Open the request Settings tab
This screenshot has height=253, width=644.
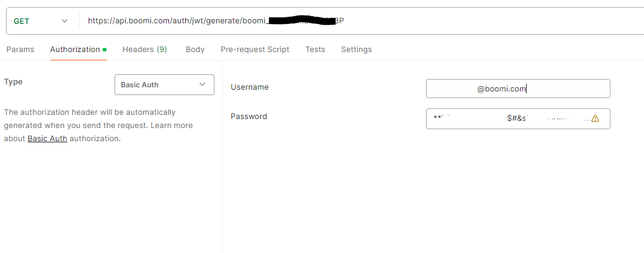coord(356,50)
